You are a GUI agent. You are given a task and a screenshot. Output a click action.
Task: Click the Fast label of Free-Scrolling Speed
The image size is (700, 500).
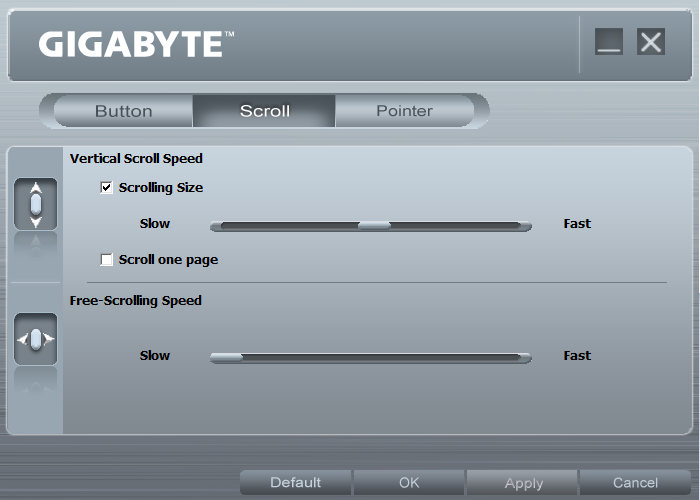coord(577,355)
